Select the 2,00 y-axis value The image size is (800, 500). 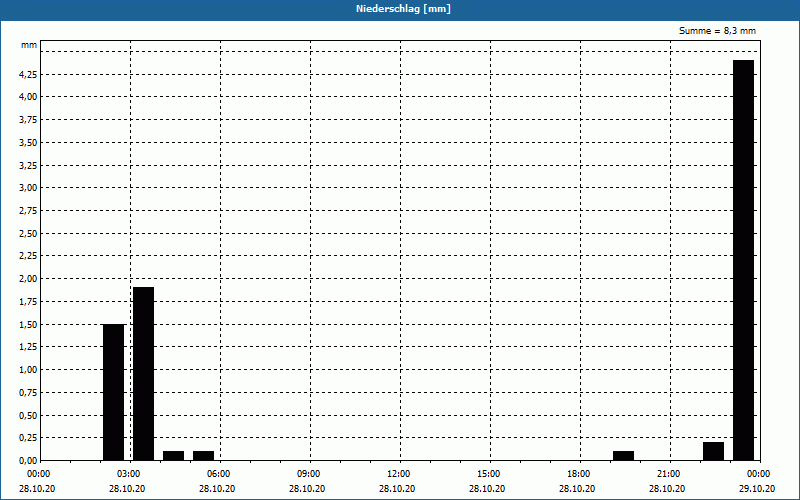pyautogui.click(x=28, y=279)
